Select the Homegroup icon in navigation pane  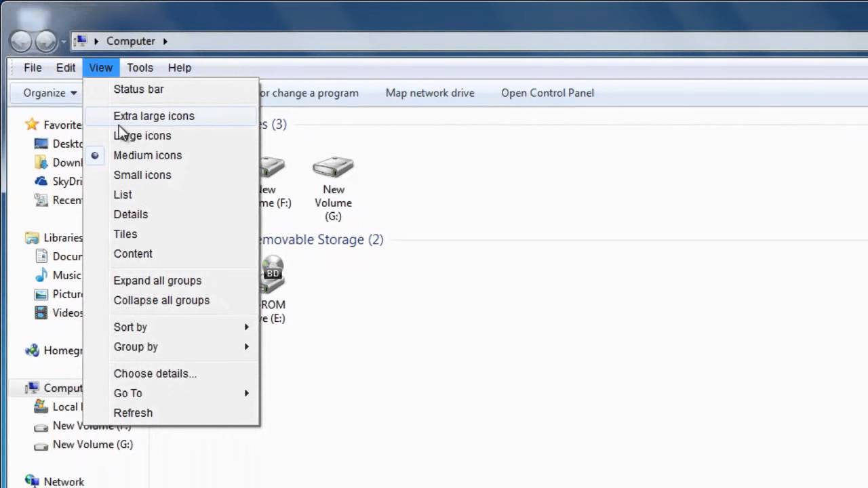point(32,350)
